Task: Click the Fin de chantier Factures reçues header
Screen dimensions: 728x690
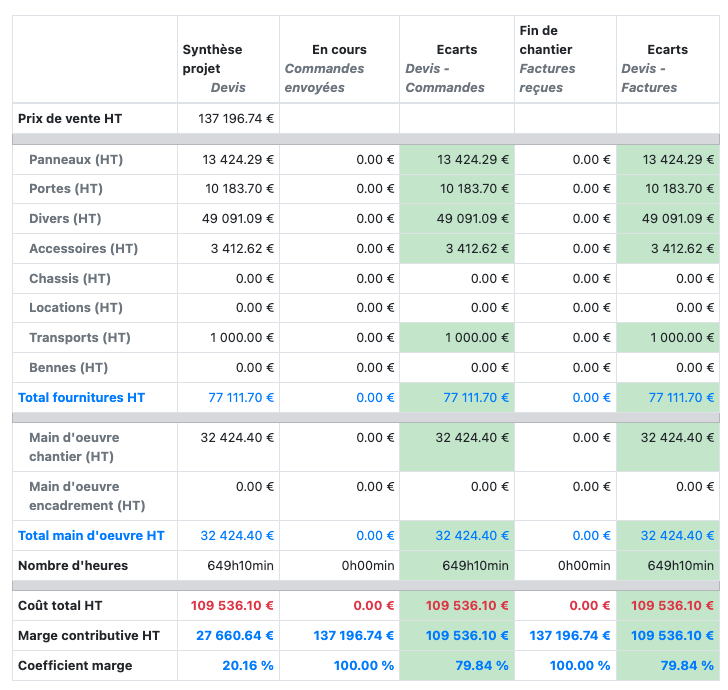Action: pos(548,59)
